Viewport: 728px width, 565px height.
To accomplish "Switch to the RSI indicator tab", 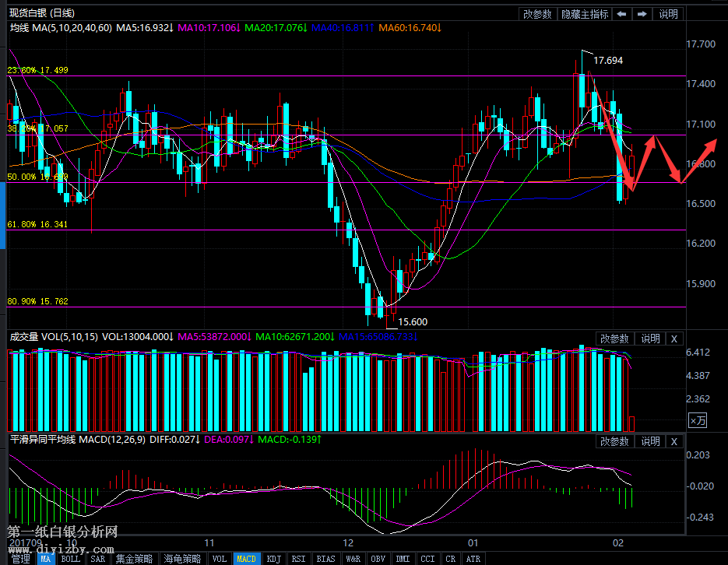I will click(298, 559).
